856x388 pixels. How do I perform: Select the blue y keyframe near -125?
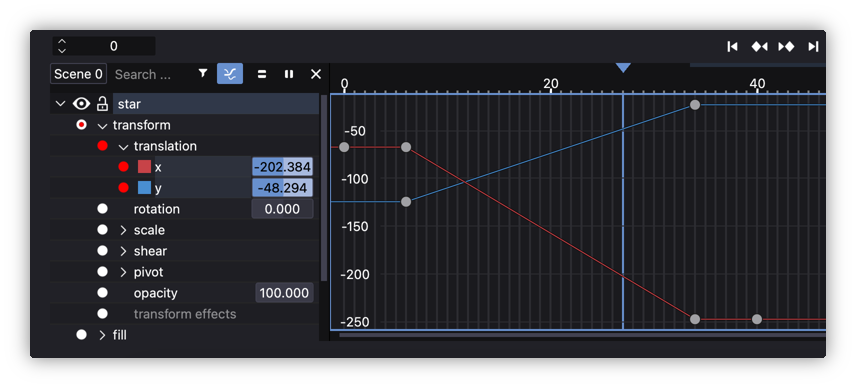tap(406, 202)
